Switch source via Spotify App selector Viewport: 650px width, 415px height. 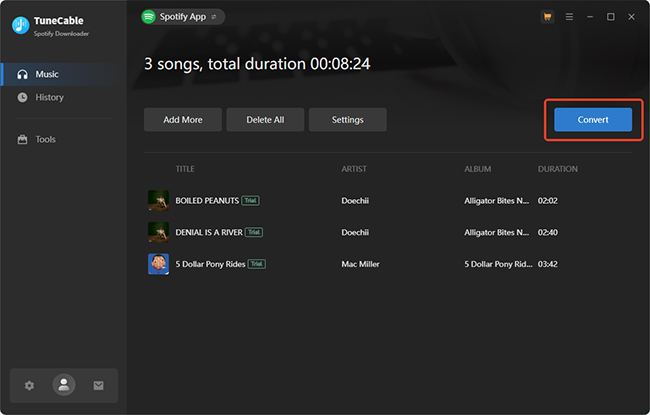coord(183,17)
